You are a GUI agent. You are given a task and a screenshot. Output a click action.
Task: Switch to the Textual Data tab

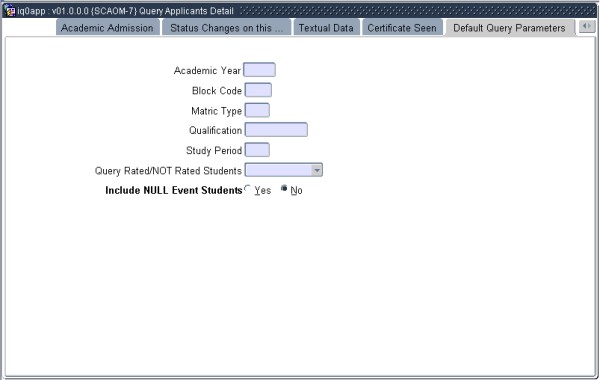pos(326,28)
